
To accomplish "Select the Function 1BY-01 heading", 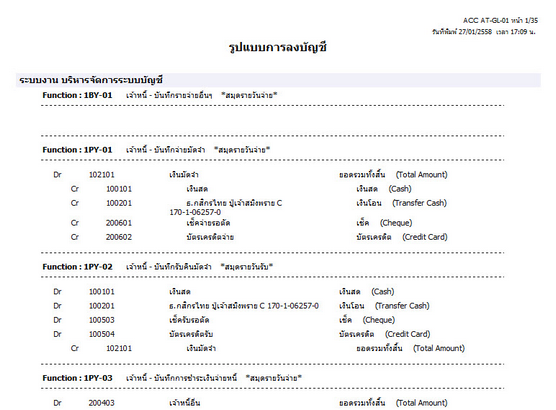I will click(x=77, y=95).
